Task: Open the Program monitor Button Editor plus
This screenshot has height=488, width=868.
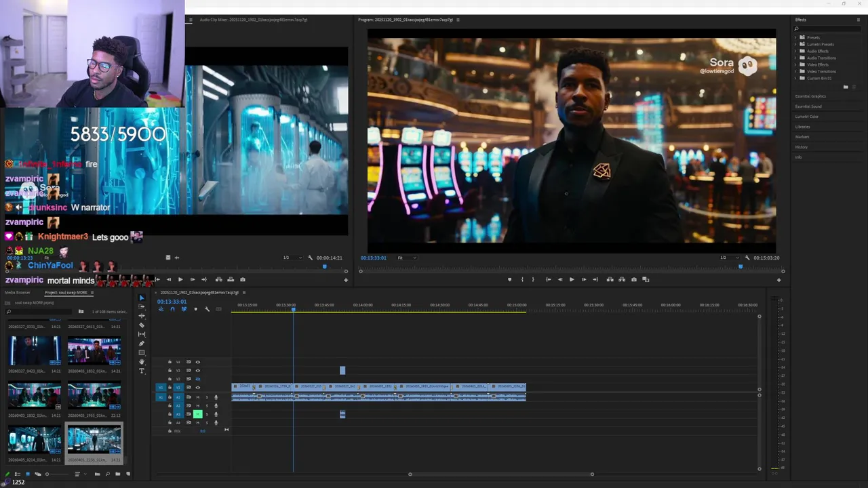Action: (x=778, y=280)
